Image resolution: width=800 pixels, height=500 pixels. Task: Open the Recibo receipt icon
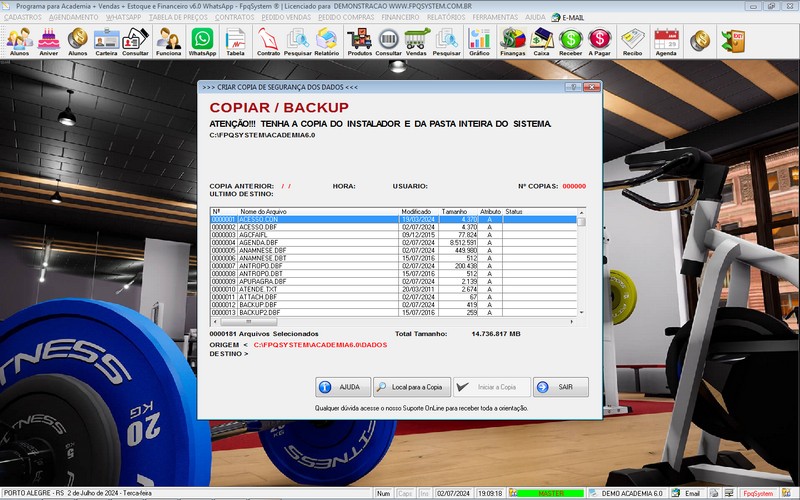(632, 41)
